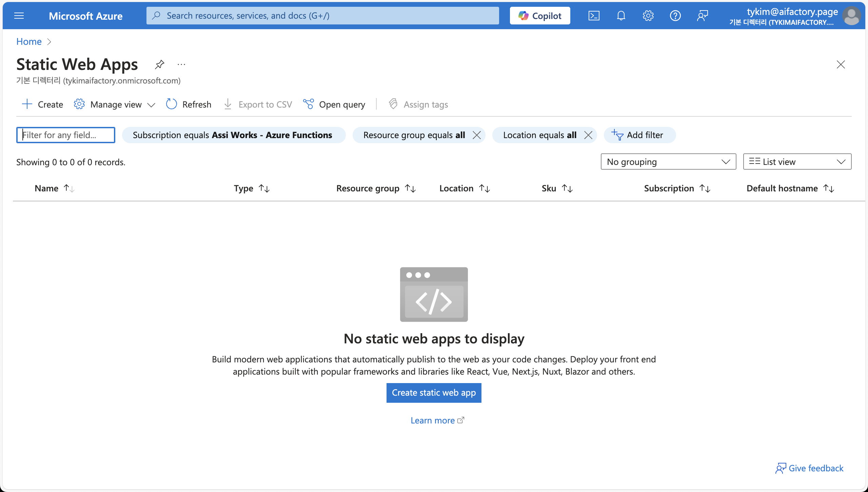The height and width of the screenshot is (492, 868).
Task: Remove the Location equals all filter
Action: [x=588, y=135]
